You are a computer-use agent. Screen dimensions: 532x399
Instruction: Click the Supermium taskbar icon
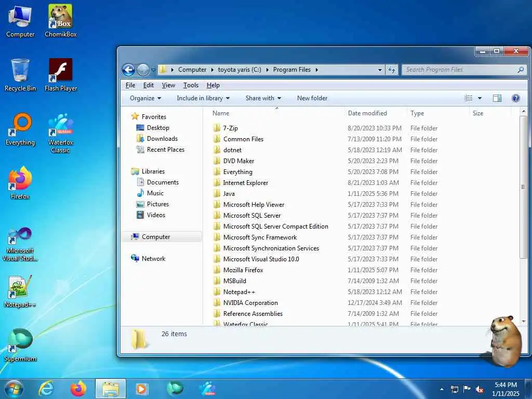point(175,389)
